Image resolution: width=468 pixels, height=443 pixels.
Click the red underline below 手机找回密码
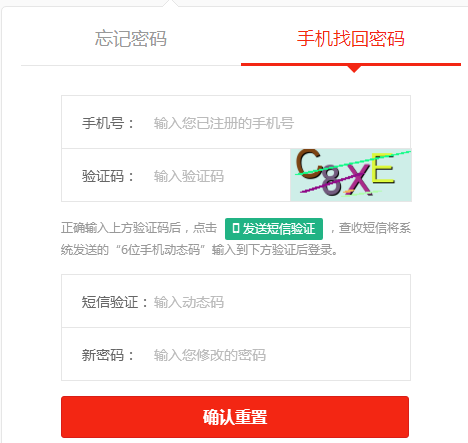point(351,64)
